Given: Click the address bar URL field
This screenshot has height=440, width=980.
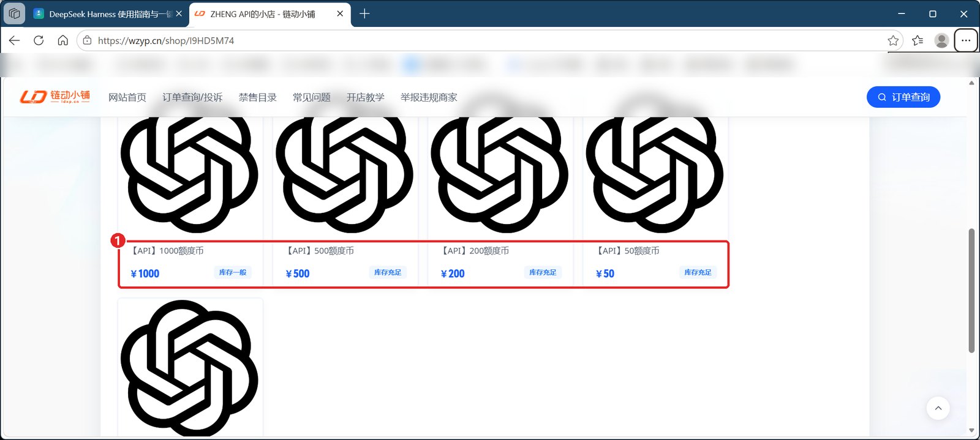Looking at the screenshot, I should [490, 40].
